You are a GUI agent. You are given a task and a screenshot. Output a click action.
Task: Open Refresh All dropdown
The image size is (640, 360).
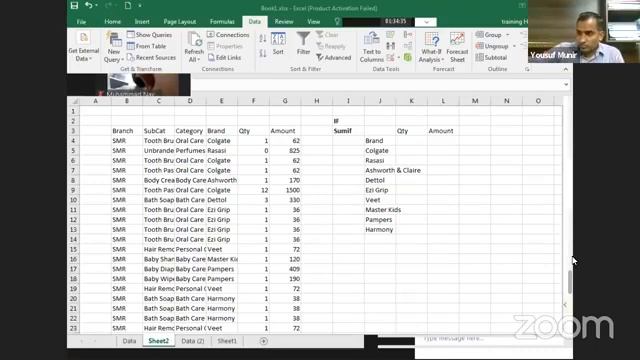[194, 47]
